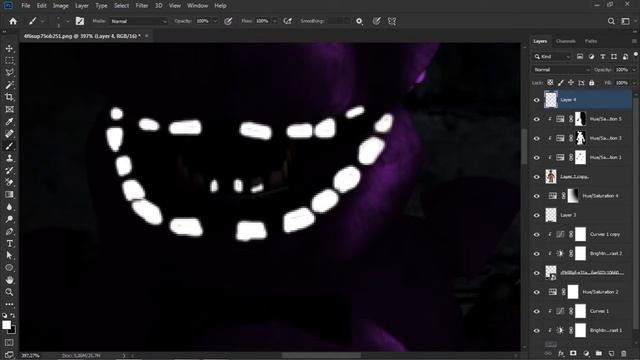Image resolution: width=640 pixels, height=360 pixels.
Task: Click the background color swatch
Action: coord(13,331)
